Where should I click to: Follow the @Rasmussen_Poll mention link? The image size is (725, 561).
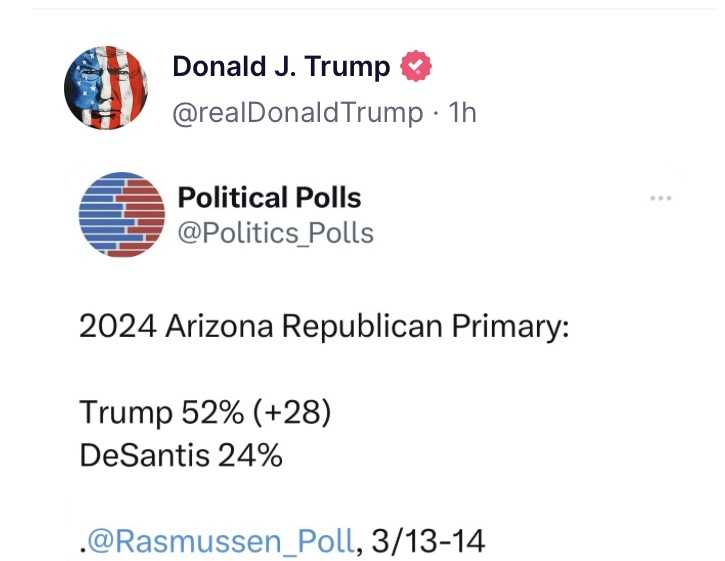pyautogui.click(x=220, y=541)
